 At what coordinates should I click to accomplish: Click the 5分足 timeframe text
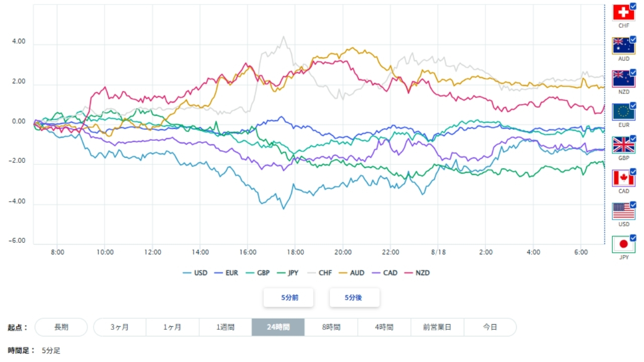[x=51, y=350]
